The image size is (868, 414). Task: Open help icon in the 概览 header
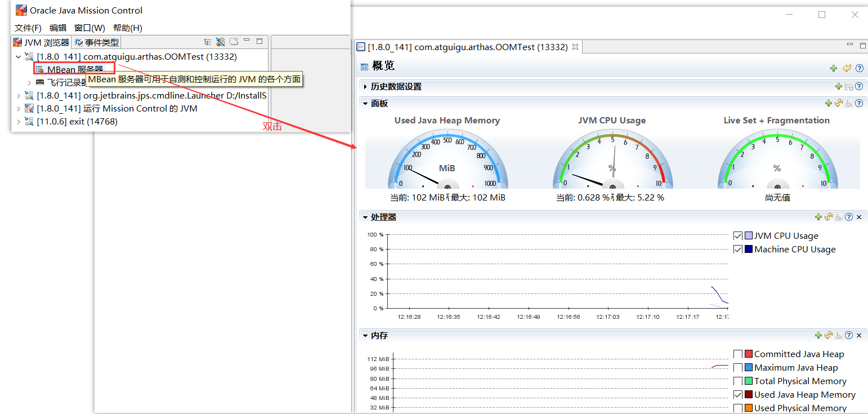click(x=859, y=68)
